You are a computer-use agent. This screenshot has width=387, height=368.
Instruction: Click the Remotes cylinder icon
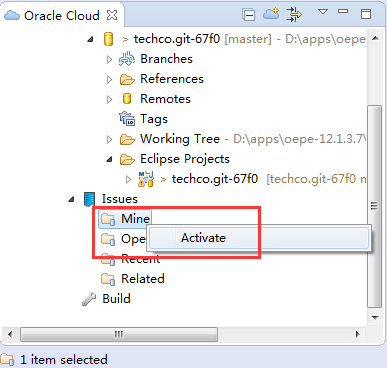(127, 99)
